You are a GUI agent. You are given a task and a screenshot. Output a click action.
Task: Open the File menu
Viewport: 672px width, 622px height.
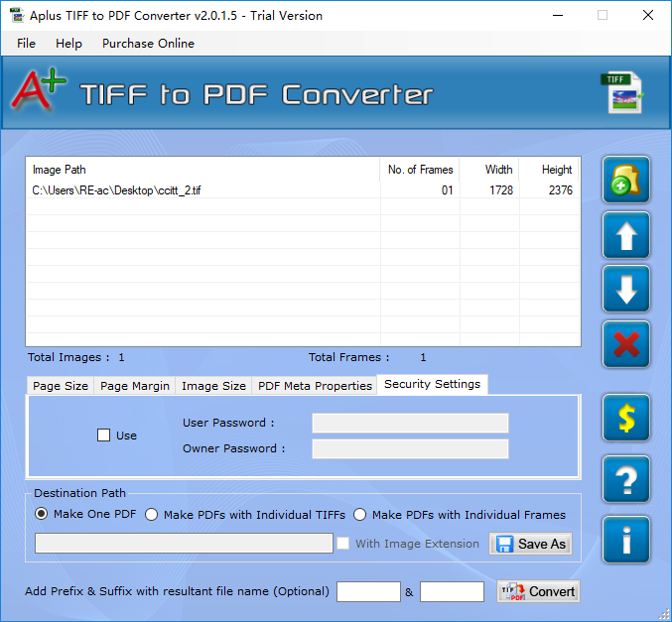tap(26, 44)
